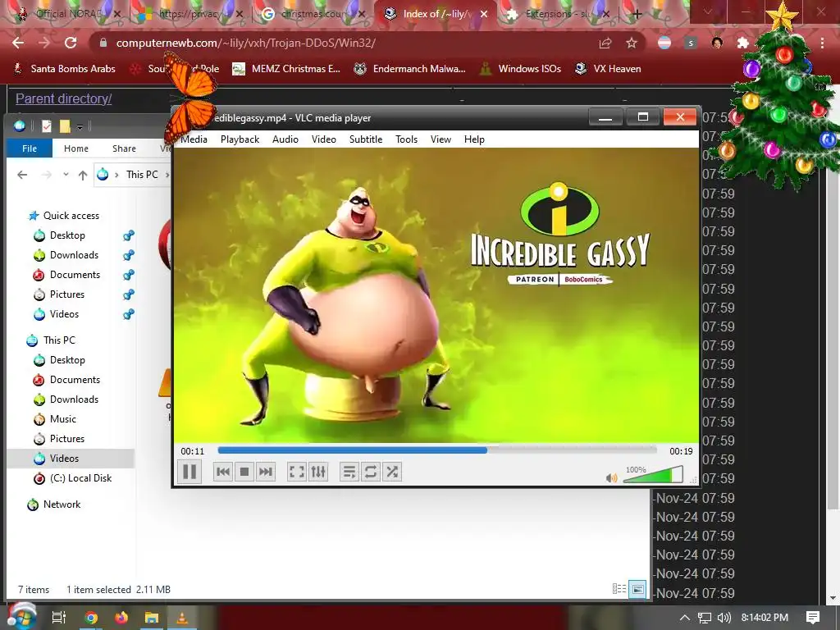Click VLC elapsed time 00:11

[x=192, y=451]
